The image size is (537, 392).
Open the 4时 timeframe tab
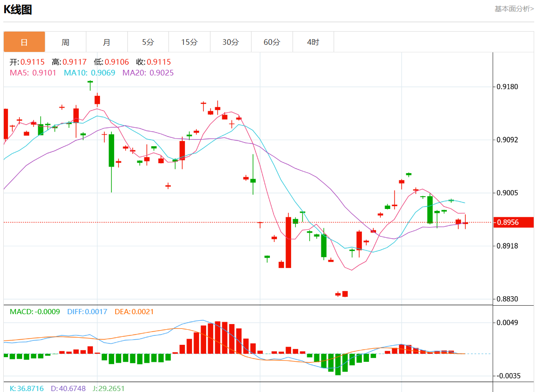313,42
